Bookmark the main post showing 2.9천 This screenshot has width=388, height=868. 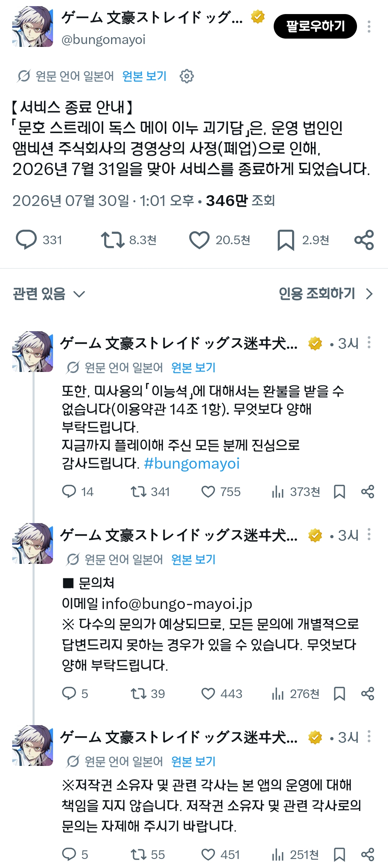pyautogui.click(x=286, y=240)
